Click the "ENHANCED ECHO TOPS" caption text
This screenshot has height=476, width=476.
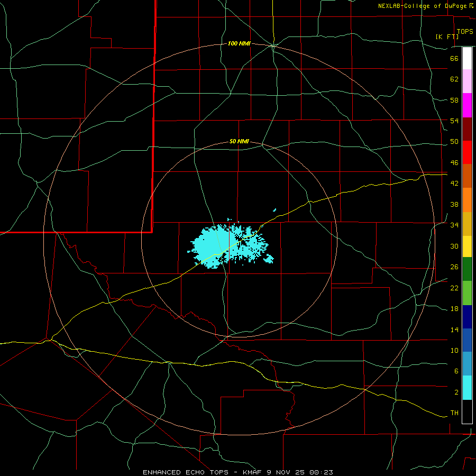[186, 472]
